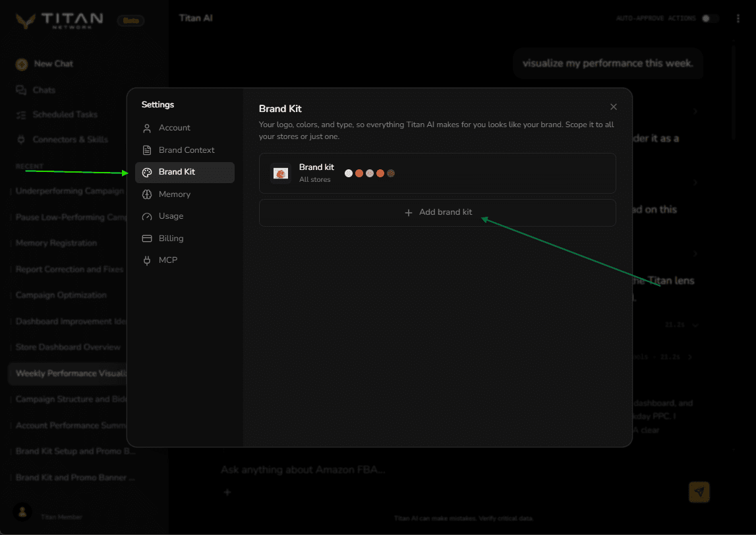
Task: Click the plus icon beside Add brand kit
Action: 409,213
